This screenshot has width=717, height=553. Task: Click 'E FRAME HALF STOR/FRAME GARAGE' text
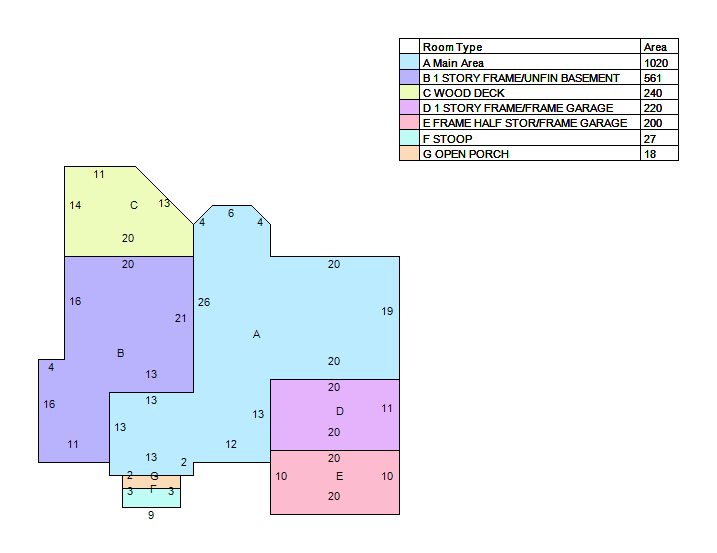[524, 123]
